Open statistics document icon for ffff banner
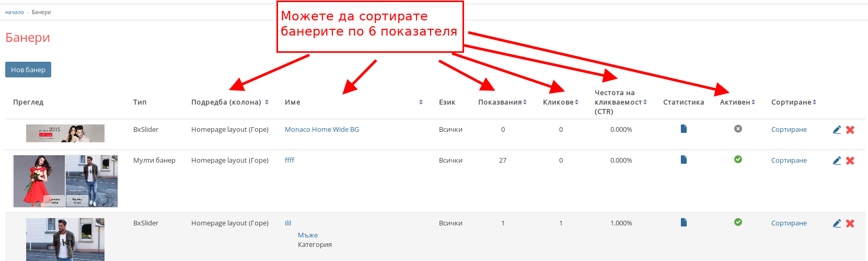This screenshot has width=868, height=261. pos(684,160)
